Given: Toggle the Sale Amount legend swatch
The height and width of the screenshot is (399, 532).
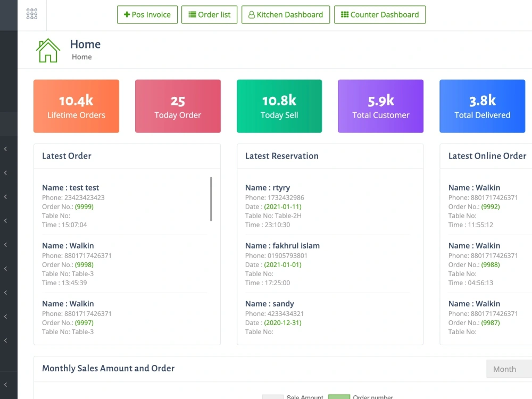Looking at the screenshot, I should 273,397.
